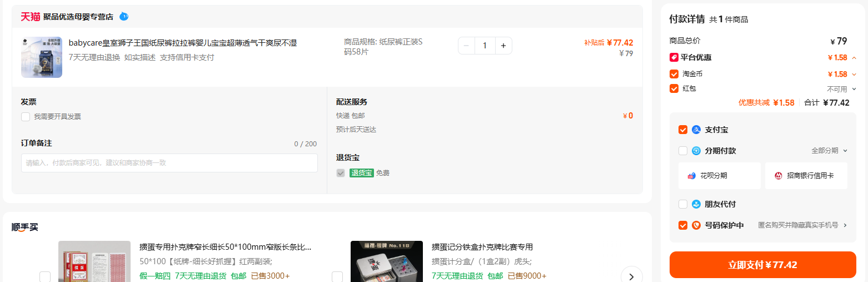Expand the 淘金币 discount details
The height and width of the screenshot is (282, 868).
coord(854,75)
